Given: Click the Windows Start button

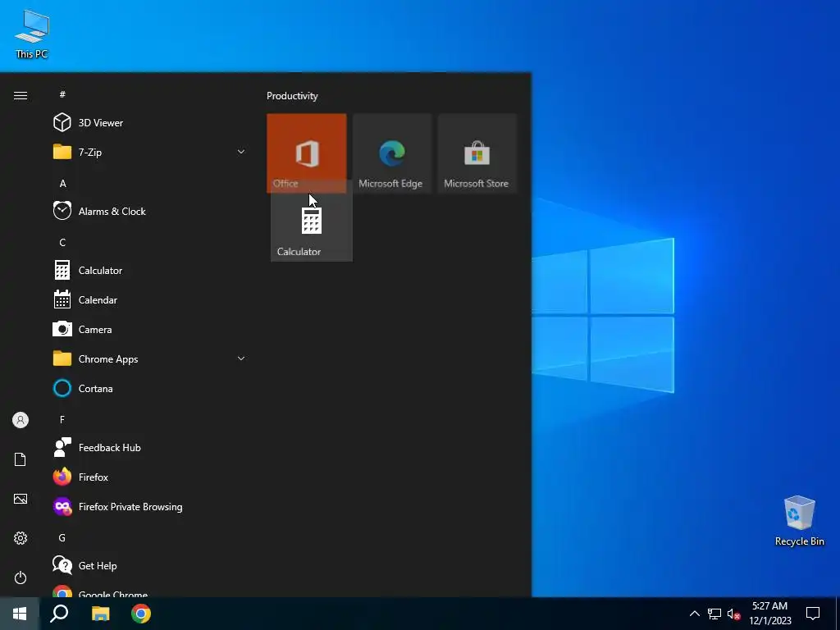Looking at the screenshot, I should pos(20,614).
